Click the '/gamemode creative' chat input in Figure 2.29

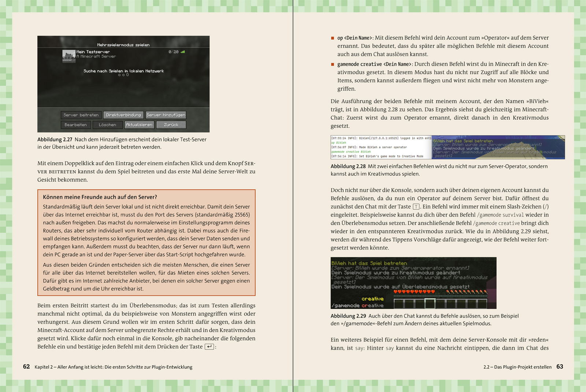pyautogui.click(x=357, y=306)
